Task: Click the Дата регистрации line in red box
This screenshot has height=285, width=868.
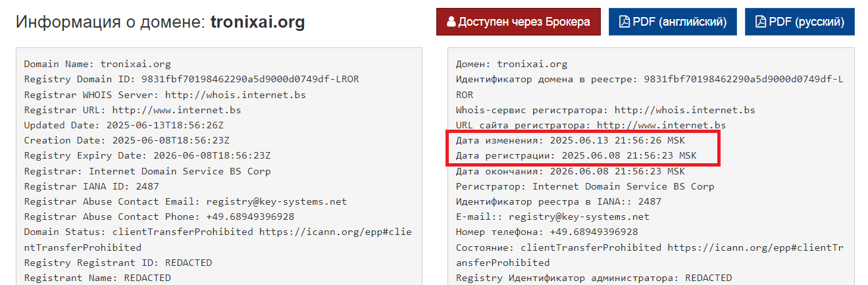Action: tap(576, 156)
